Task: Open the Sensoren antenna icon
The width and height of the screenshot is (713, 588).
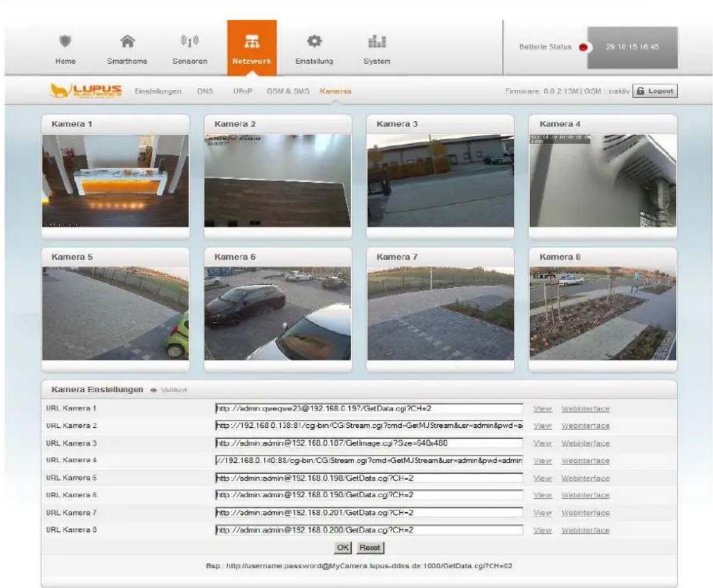Action: (x=190, y=42)
